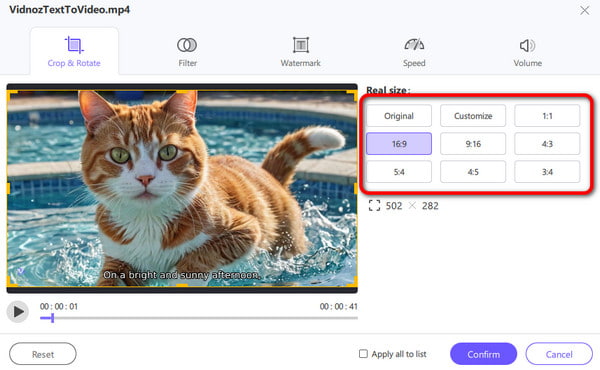This screenshot has height=370, width=600.
Task: Select the 9:16 aspect ratio
Action: pyautogui.click(x=473, y=144)
